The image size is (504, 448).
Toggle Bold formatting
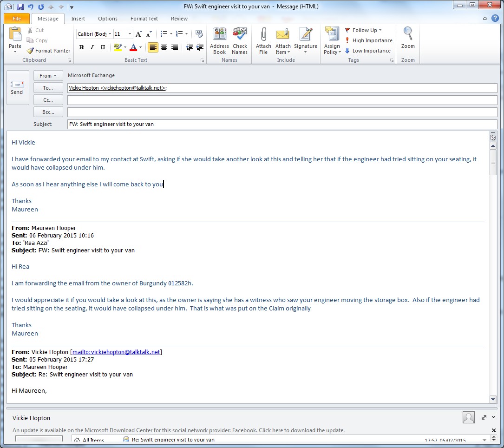[82, 47]
